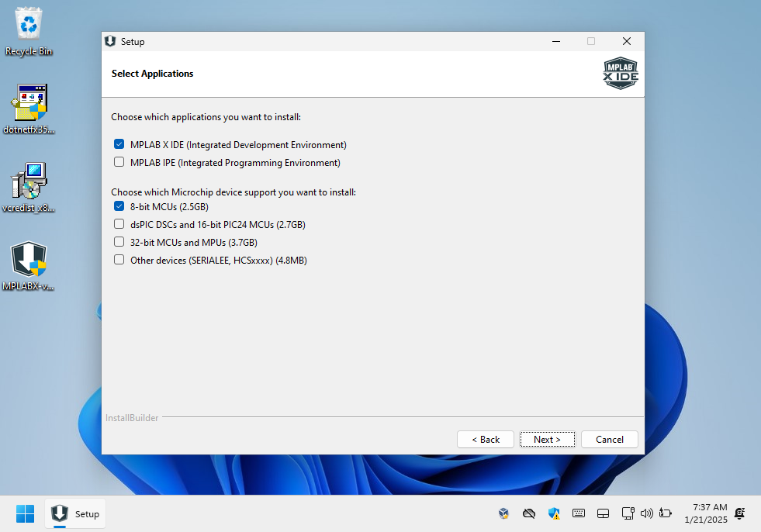Click the touchpad tray icon

click(604, 513)
